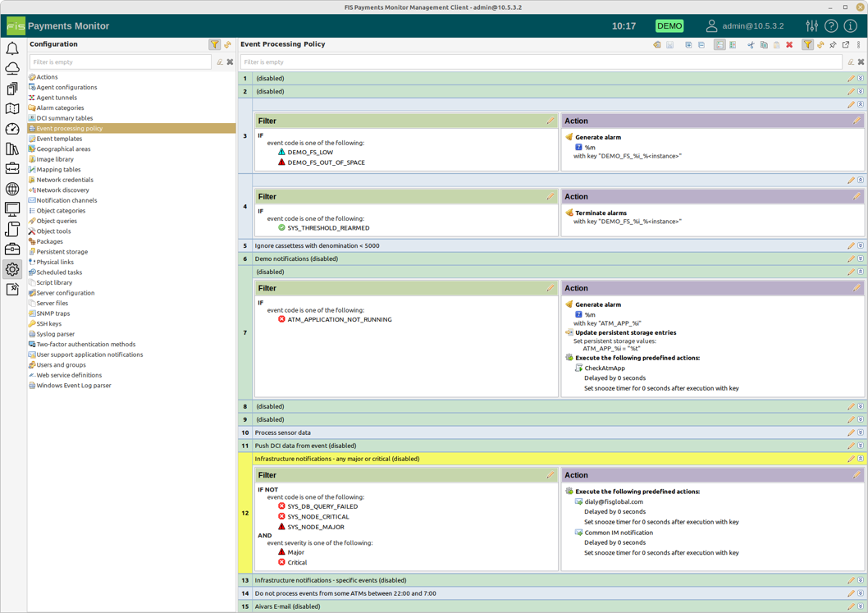868x613 pixels.
Task: Switch to the alternate rule view mode
Action: pos(732,44)
